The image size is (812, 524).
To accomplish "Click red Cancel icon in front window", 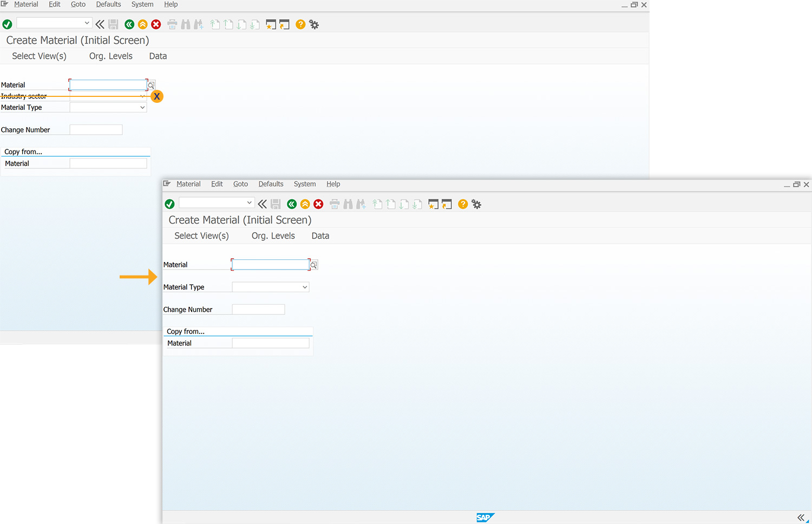I will tap(318, 204).
